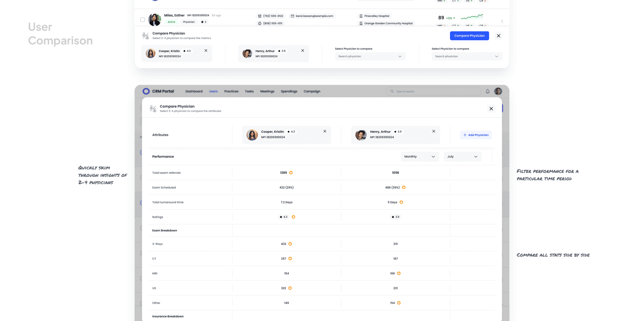644x321 pixels.
Task: Remove Henry, Arthur from the comparison
Action: tap(434, 131)
